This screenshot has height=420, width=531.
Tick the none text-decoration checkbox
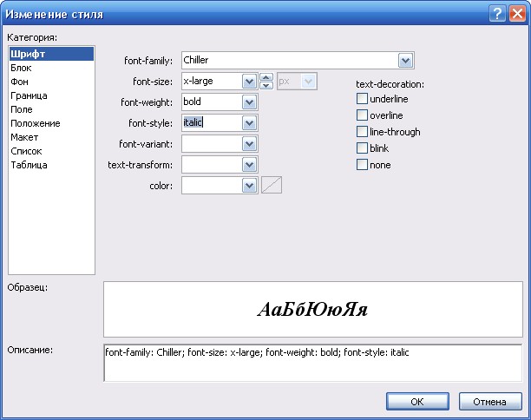[362, 165]
